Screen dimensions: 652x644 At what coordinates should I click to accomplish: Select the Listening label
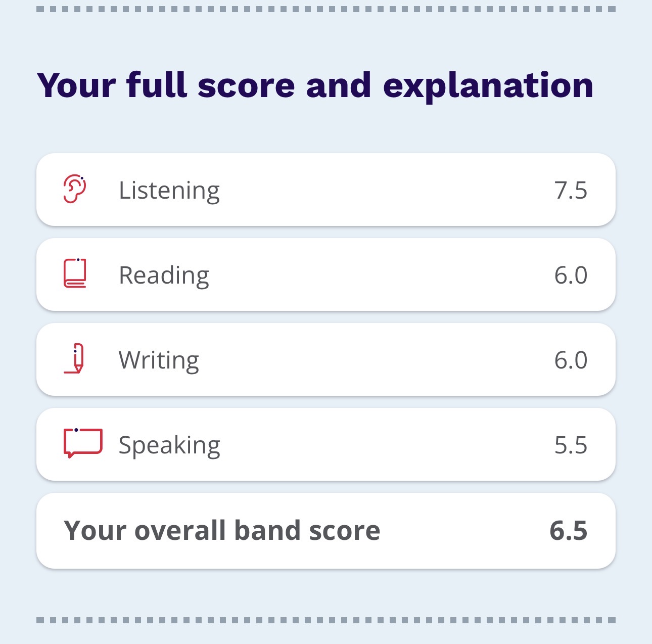point(169,191)
